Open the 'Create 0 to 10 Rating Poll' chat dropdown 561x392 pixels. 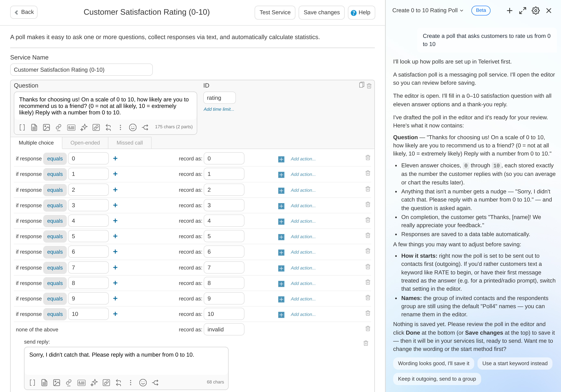click(x=428, y=10)
